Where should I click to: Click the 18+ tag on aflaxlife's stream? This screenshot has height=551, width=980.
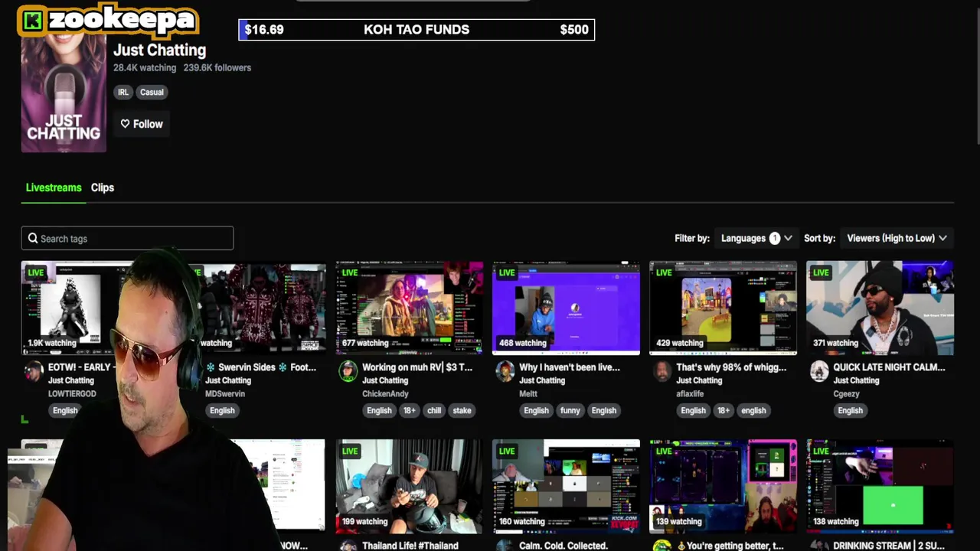click(x=724, y=410)
